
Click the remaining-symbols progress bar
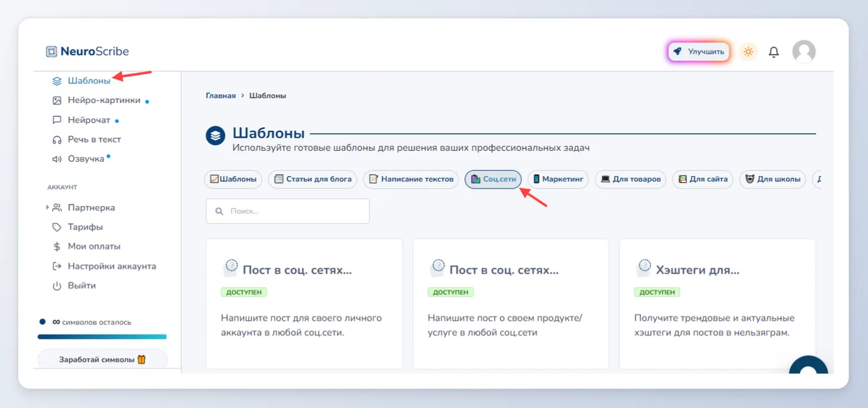pos(102,337)
